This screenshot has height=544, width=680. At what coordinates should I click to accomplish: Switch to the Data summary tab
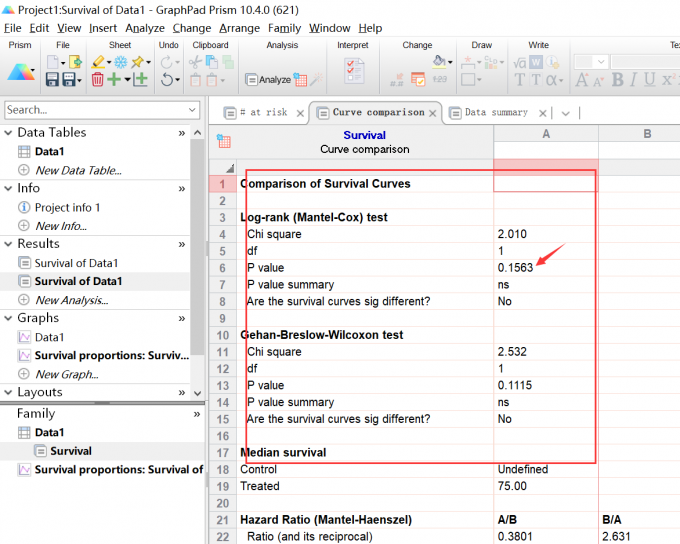tap(495, 113)
